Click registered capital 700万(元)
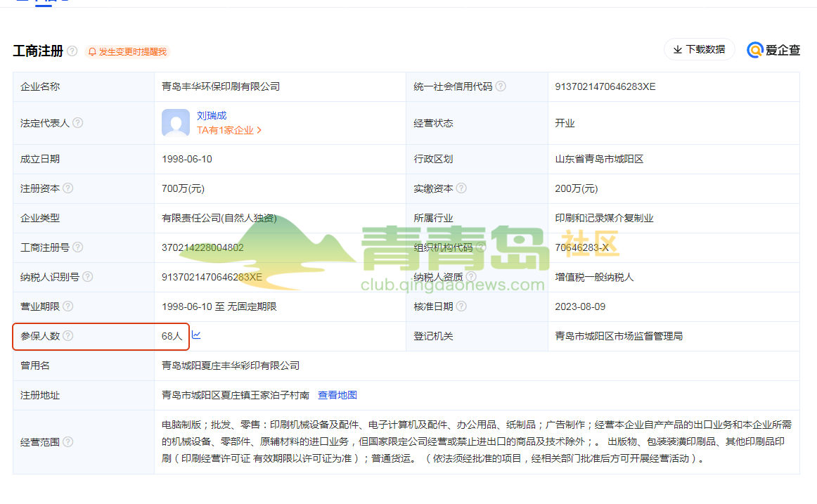 (x=183, y=188)
